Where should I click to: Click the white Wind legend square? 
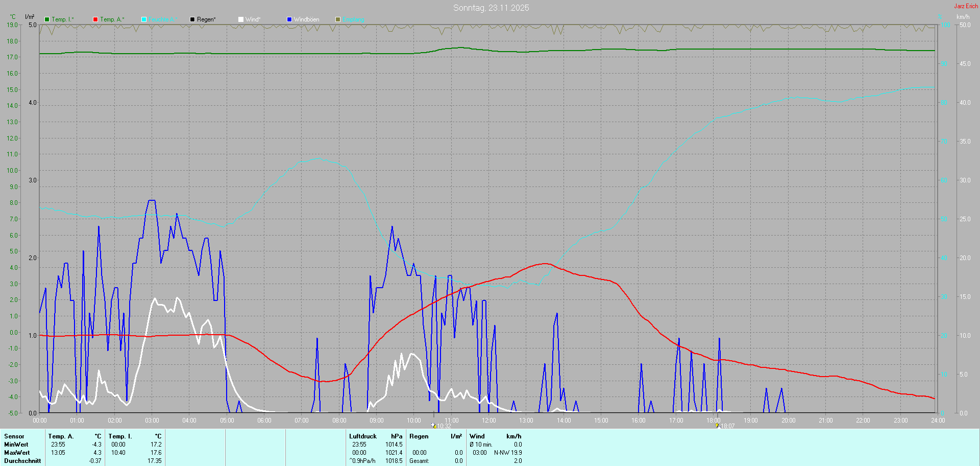[x=241, y=19]
